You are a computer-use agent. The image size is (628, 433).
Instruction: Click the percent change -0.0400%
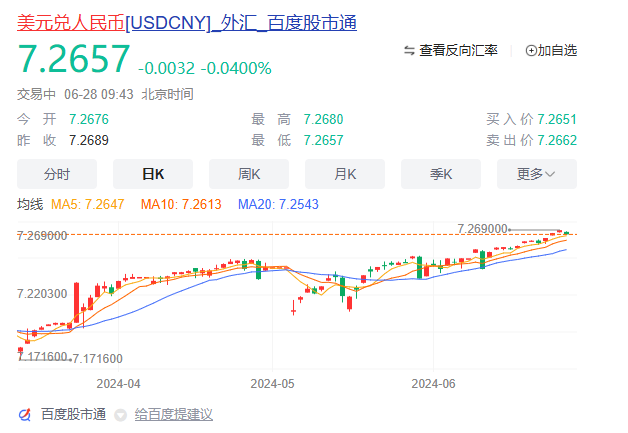pyautogui.click(x=236, y=68)
